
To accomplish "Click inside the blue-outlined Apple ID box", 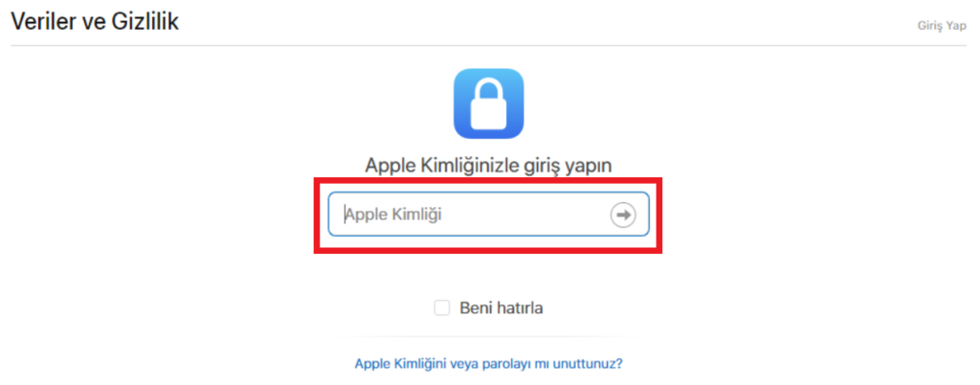I will tap(488, 215).
